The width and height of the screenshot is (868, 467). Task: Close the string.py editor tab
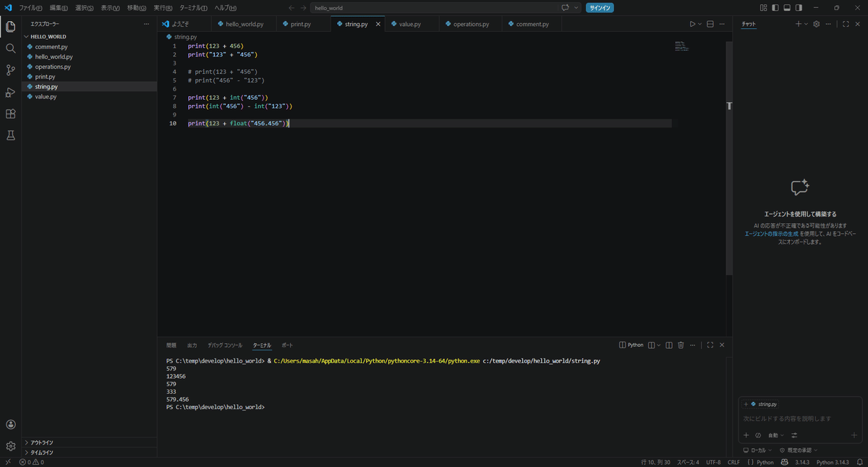point(378,24)
